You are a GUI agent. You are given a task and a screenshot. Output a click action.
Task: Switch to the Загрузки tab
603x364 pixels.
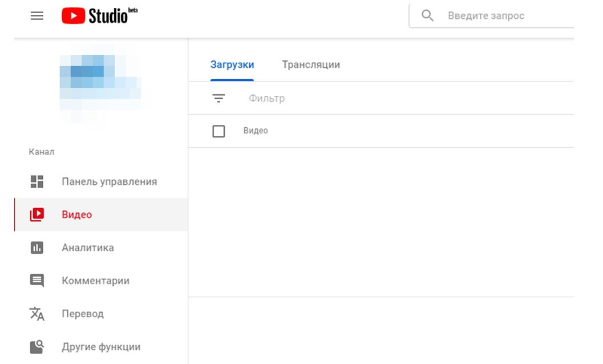coord(232,64)
